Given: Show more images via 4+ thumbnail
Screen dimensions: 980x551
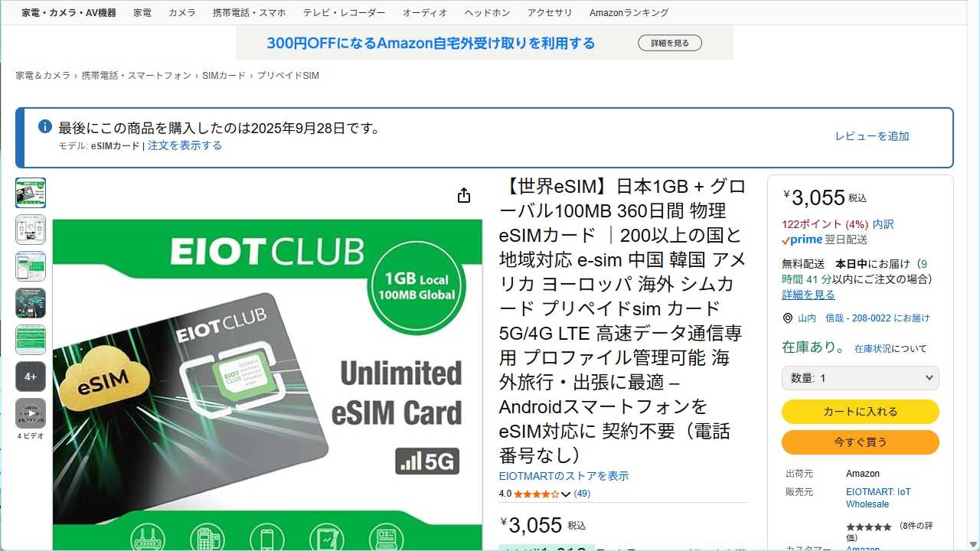Looking at the screenshot, I should pyautogui.click(x=31, y=377).
